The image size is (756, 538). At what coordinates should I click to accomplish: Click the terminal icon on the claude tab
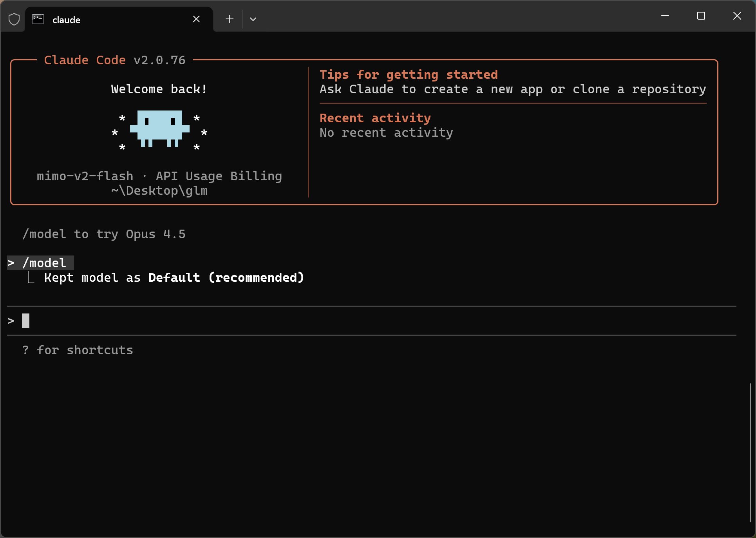pos(38,19)
